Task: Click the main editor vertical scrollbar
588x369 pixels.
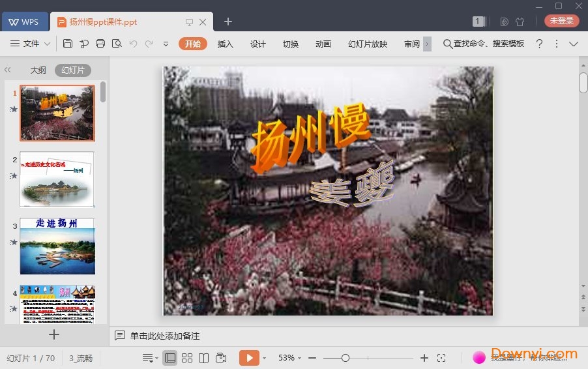Action: tap(583, 83)
